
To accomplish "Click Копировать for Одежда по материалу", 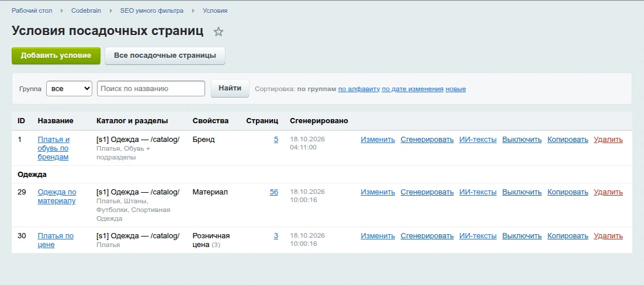I will pyautogui.click(x=567, y=192).
